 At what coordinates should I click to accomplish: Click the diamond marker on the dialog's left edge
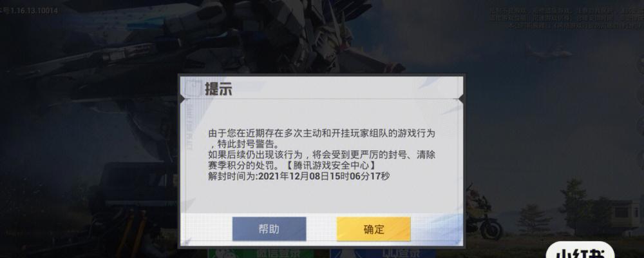[182, 99]
